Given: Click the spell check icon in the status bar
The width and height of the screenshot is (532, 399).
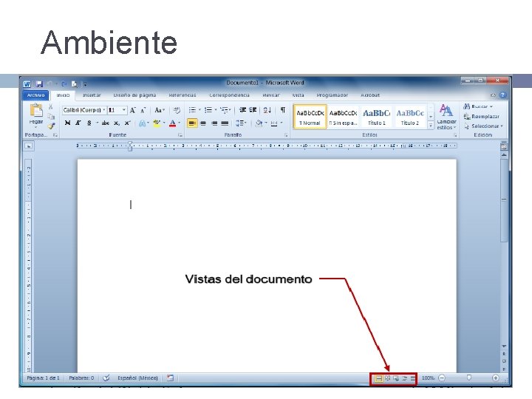Looking at the screenshot, I should [106, 378].
